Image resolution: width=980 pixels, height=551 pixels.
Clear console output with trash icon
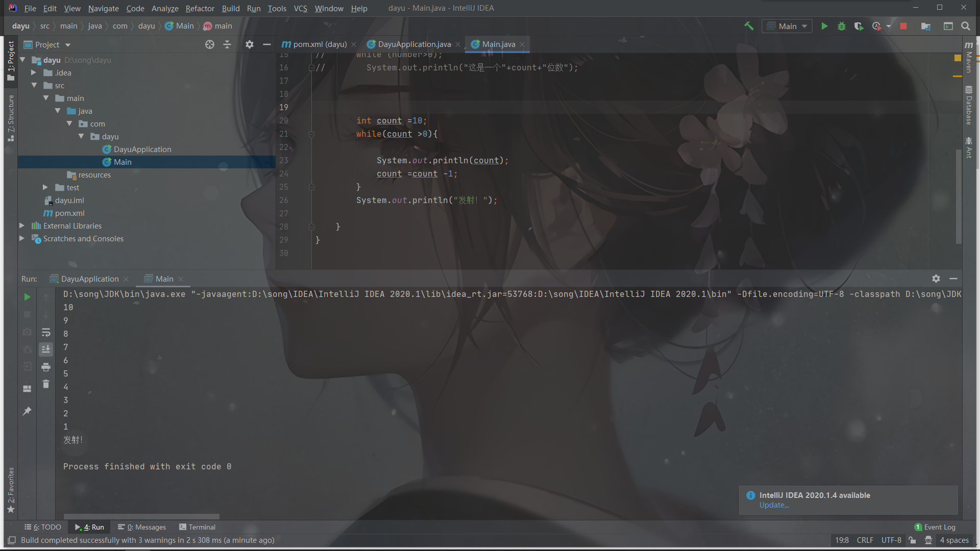(46, 384)
